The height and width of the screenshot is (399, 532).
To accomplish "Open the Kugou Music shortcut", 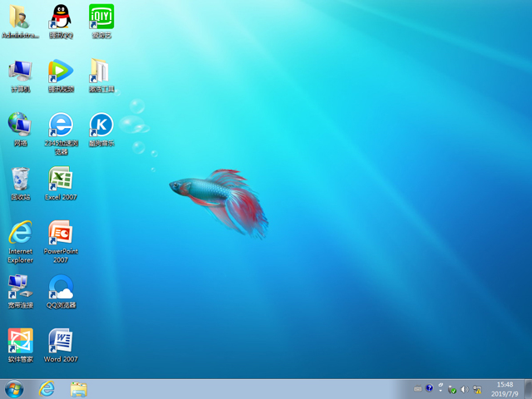I will (x=101, y=125).
